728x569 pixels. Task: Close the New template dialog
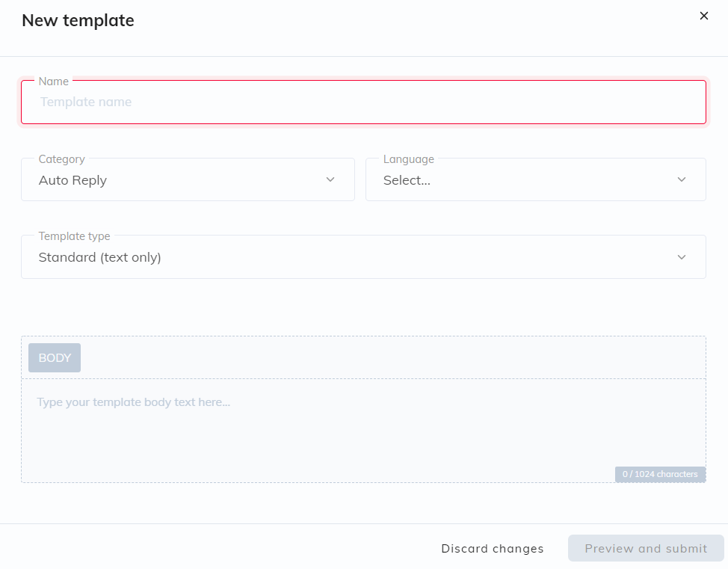tap(704, 16)
